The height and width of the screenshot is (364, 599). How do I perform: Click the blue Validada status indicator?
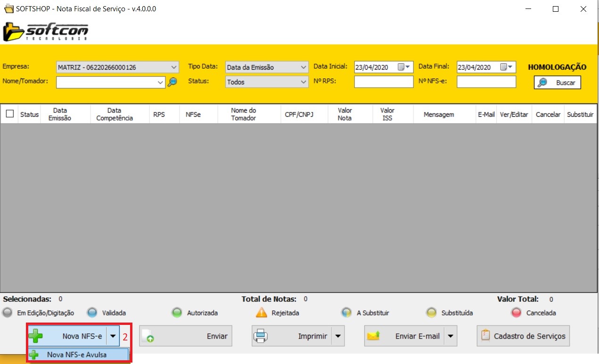coord(92,313)
